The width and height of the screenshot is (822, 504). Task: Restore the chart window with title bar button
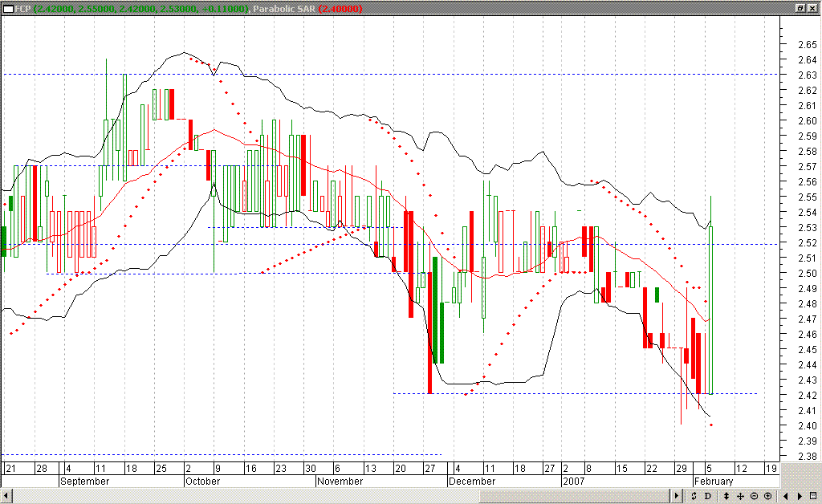point(800,8)
